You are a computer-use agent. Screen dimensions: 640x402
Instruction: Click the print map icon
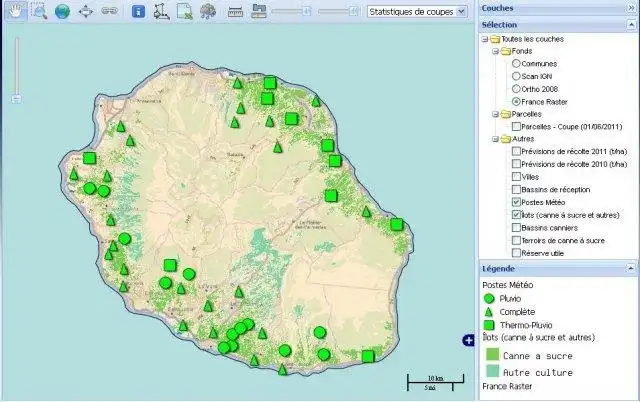(259, 11)
